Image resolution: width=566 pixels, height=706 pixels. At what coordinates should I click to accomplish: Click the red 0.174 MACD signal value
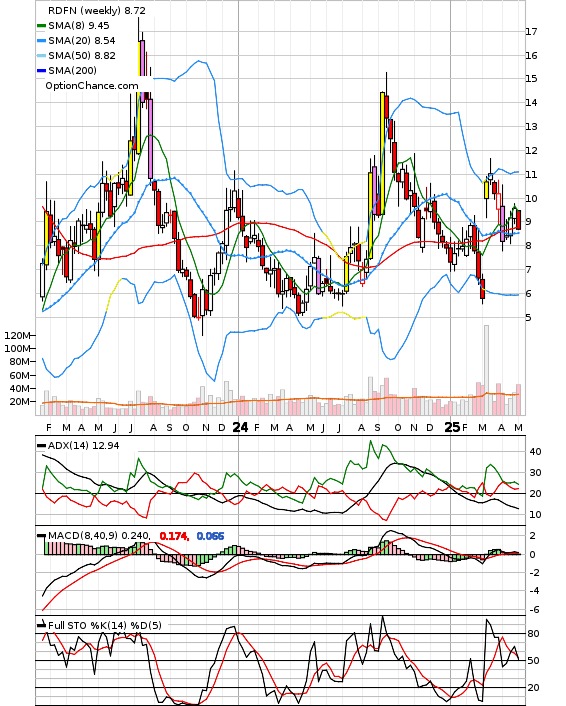(x=174, y=536)
